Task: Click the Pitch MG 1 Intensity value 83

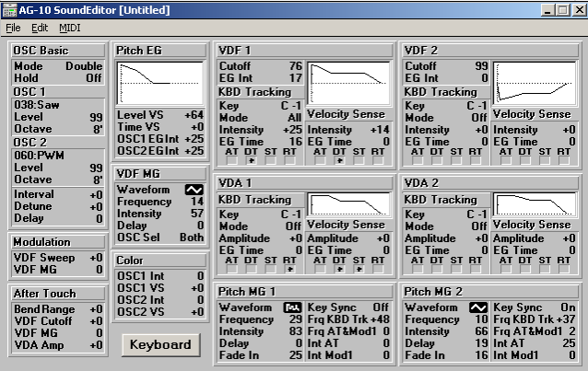Action: coord(296,331)
